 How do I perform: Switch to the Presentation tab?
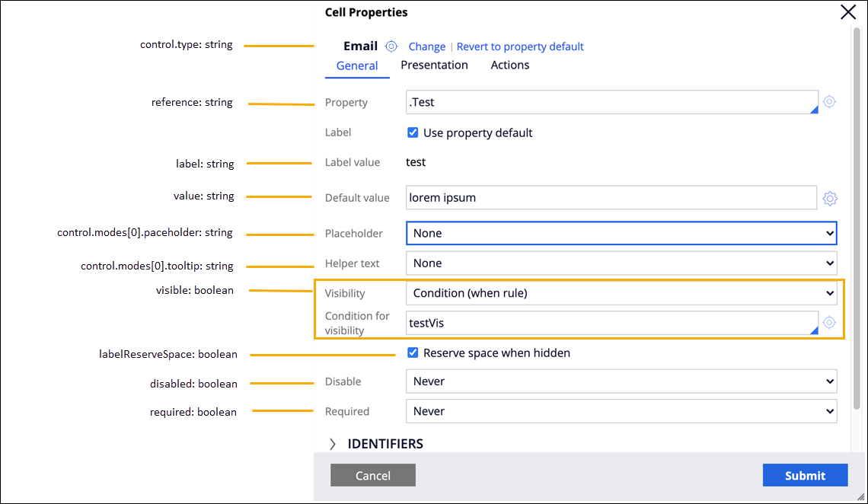(x=434, y=65)
